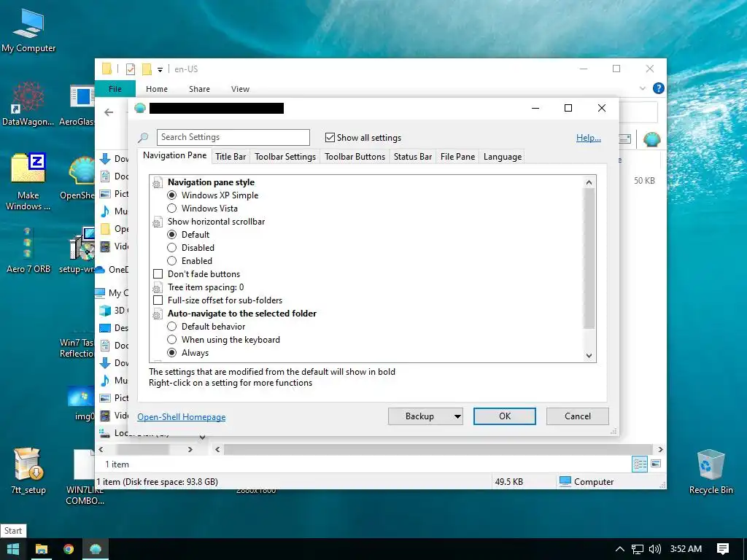Click the properties checkmark quick access icon

tap(130, 69)
